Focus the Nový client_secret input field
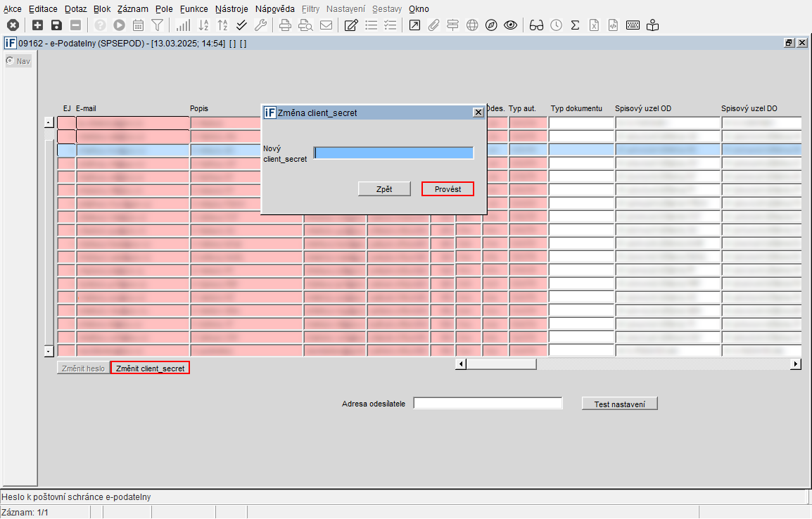Image resolution: width=812 pixels, height=519 pixels. pos(393,153)
